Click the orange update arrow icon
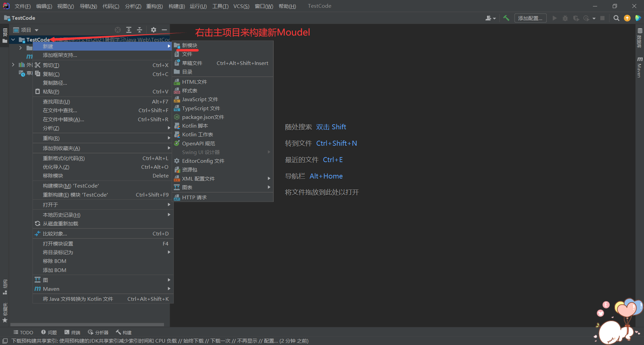This screenshot has height=345, width=644. tap(627, 18)
